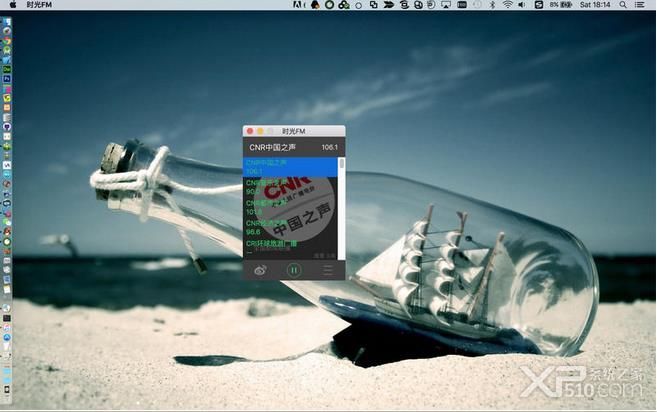Viewport: 657px width, 412px height.
Task: Click the volume icon in menu bar
Action: (x=522, y=5)
